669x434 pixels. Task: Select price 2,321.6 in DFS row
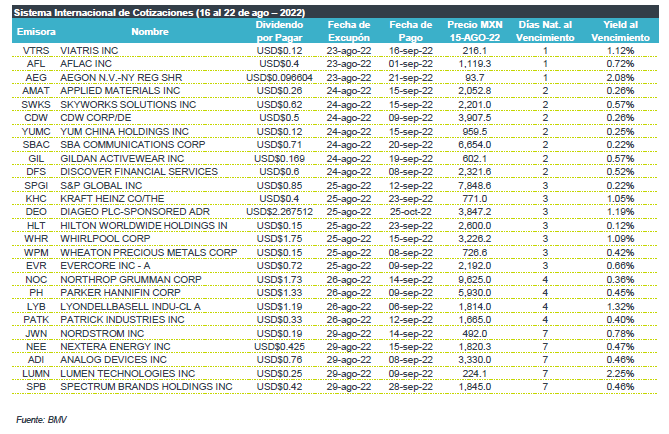click(x=475, y=172)
